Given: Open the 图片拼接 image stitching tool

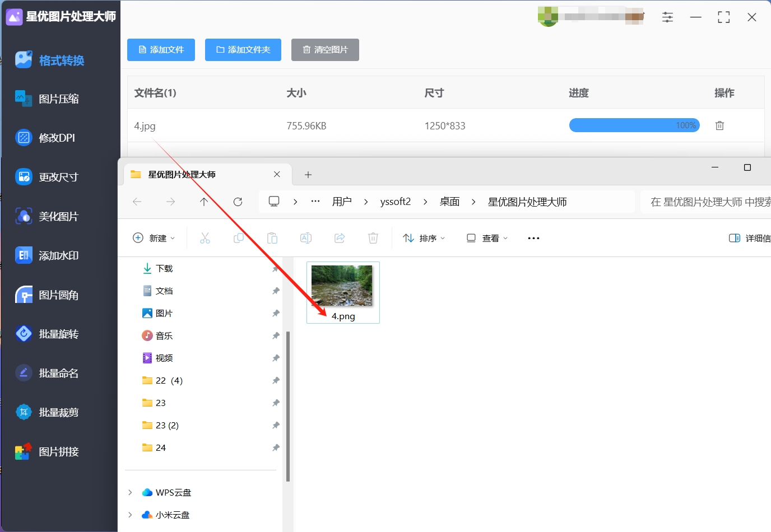Looking at the screenshot, I should (48, 452).
